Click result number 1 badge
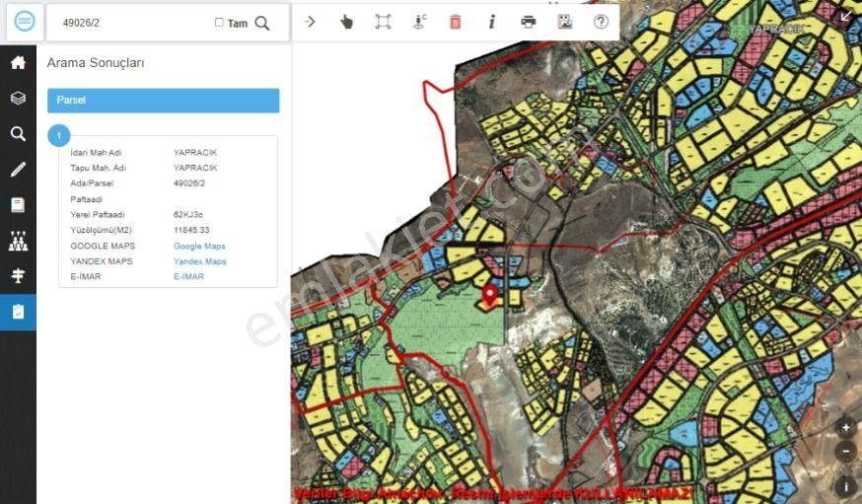 point(59,136)
